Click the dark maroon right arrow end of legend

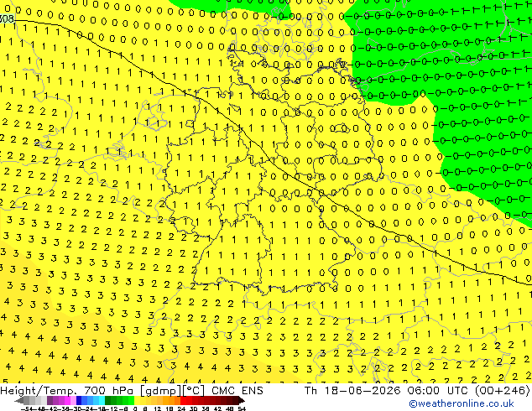click(242, 400)
